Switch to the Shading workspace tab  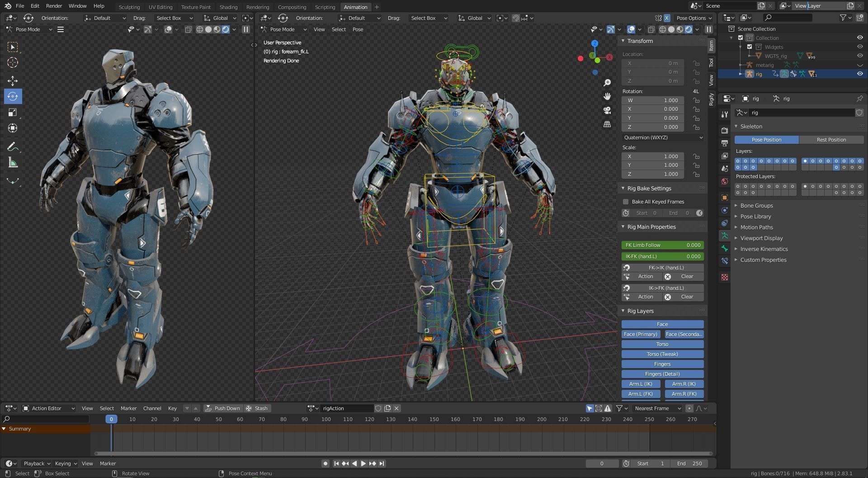pyautogui.click(x=228, y=7)
